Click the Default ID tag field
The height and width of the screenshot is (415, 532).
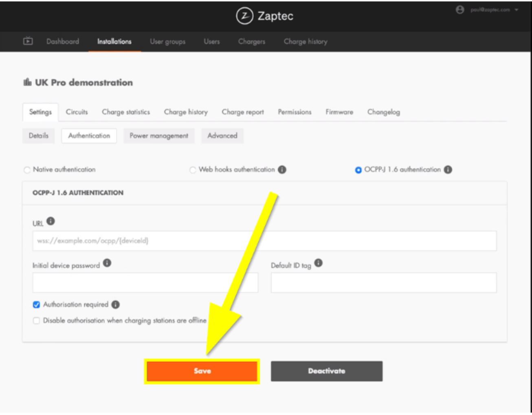coord(384,282)
